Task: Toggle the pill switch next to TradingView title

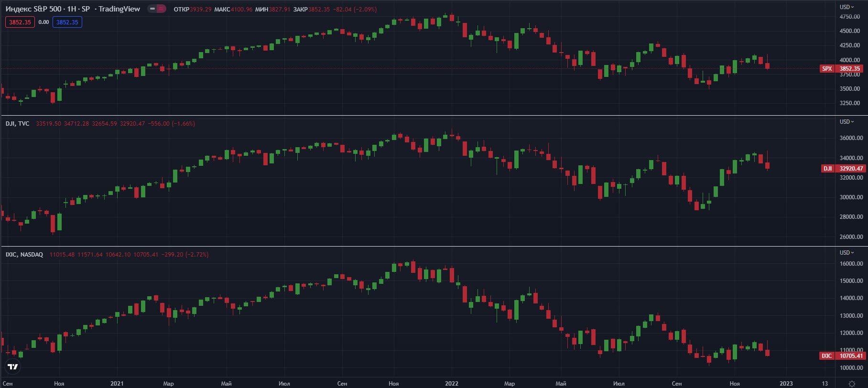Action: [x=156, y=9]
